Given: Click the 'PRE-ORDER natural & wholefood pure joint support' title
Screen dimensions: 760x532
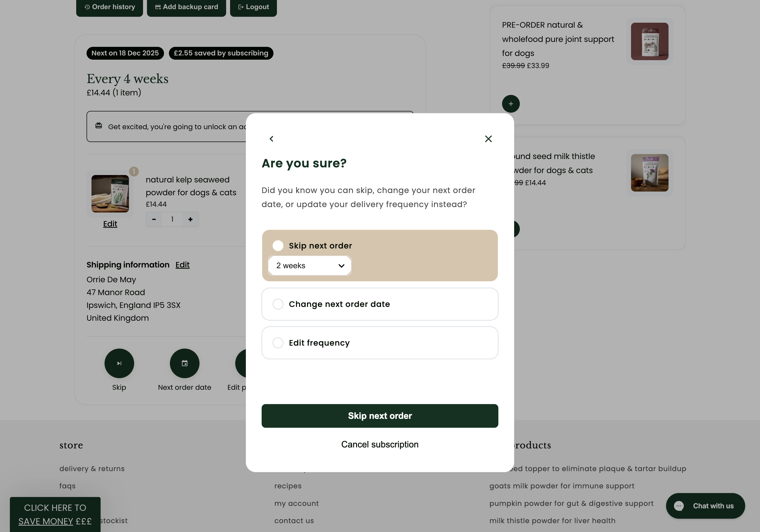Looking at the screenshot, I should click(558, 39).
